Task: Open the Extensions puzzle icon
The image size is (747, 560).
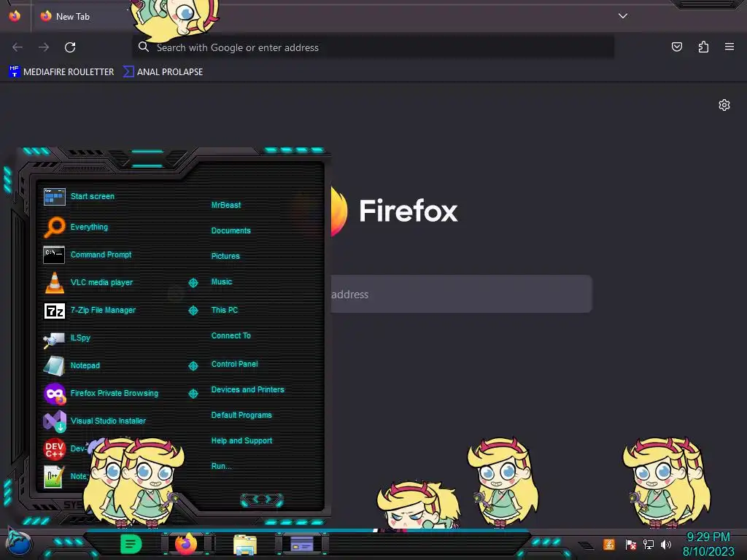Action: click(703, 47)
